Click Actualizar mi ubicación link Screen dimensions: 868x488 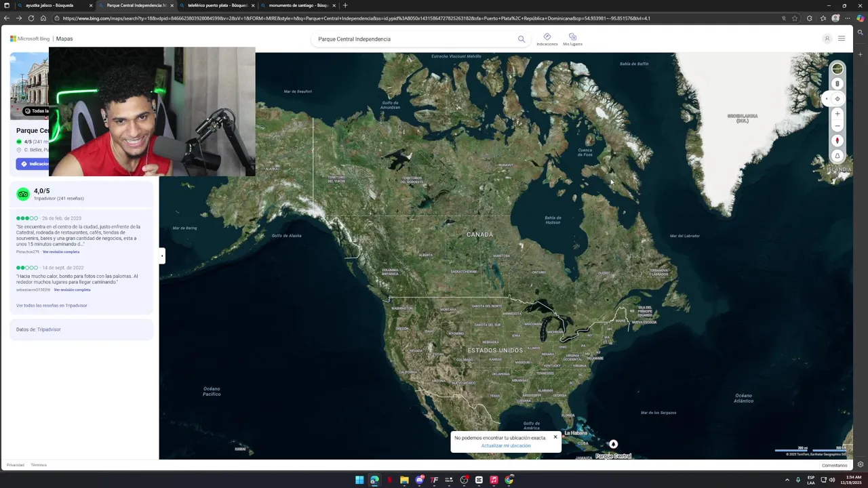[506, 446]
